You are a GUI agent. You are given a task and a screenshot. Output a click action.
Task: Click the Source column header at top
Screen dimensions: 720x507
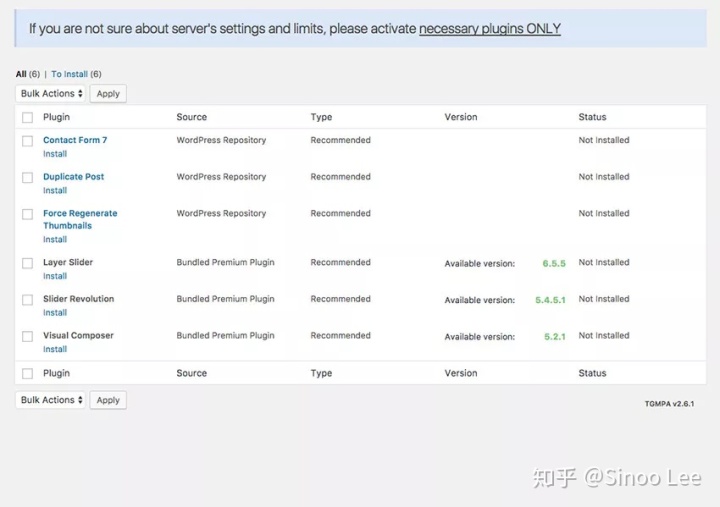[x=191, y=117]
